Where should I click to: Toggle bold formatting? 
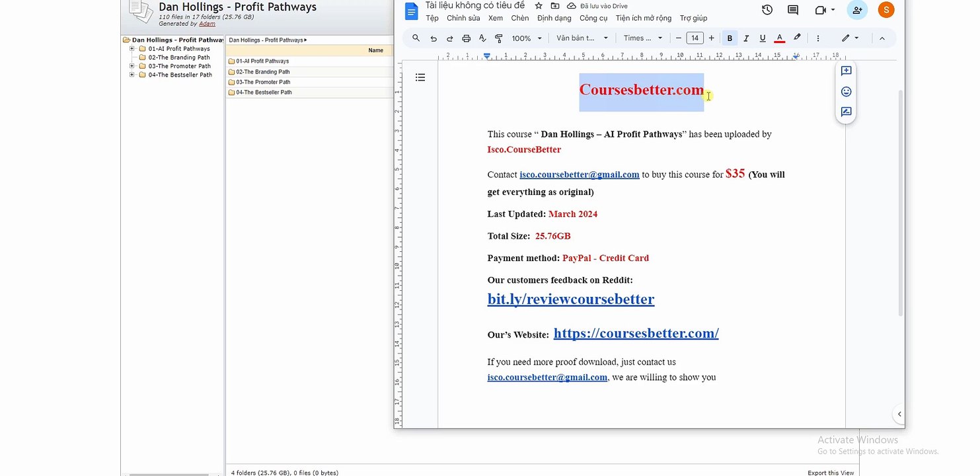(730, 38)
